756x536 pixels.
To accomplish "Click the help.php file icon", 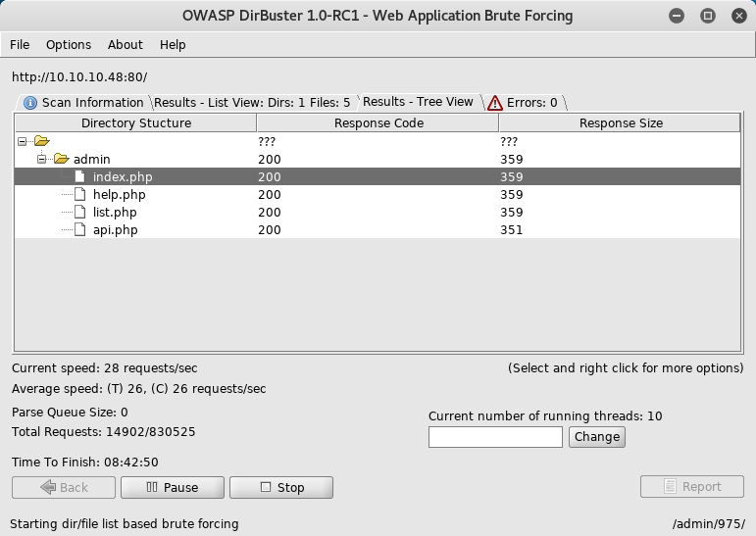I will 81,195.
